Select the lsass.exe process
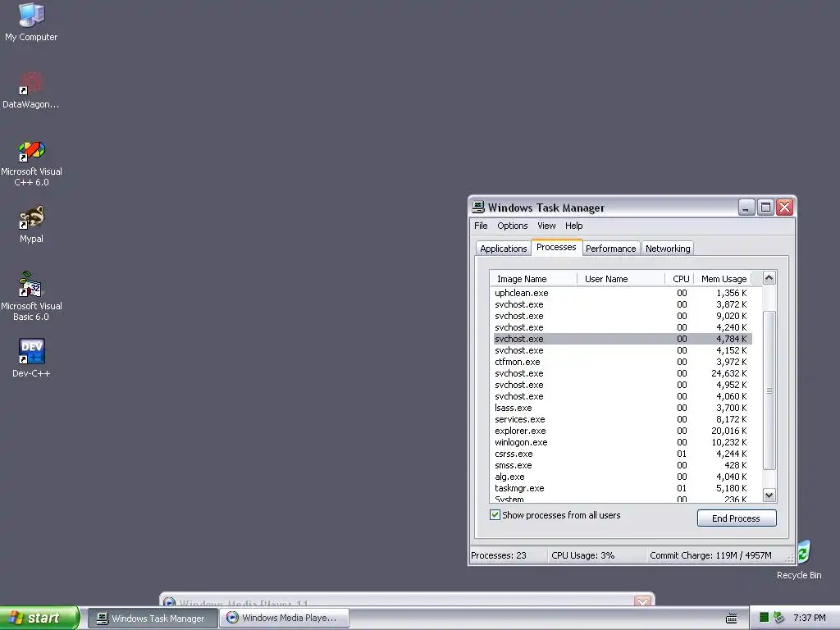This screenshot has height=630, width=840. tap(623, 408)
